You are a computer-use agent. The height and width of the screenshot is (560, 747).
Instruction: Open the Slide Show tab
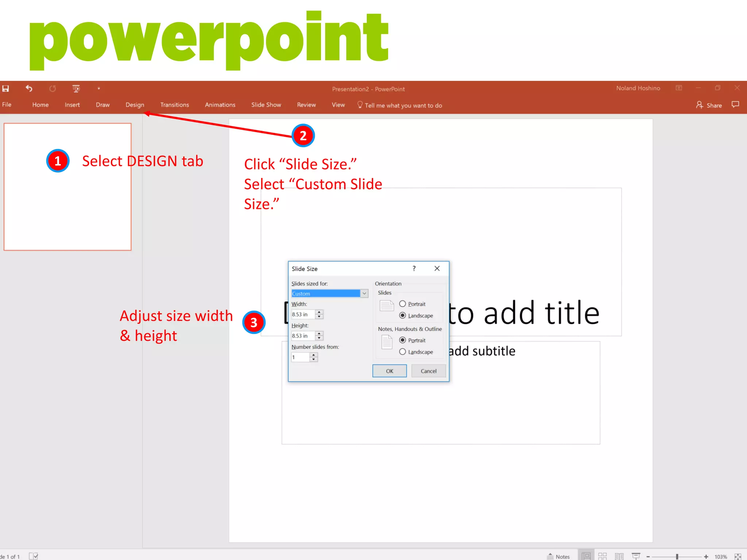point(266,105)
